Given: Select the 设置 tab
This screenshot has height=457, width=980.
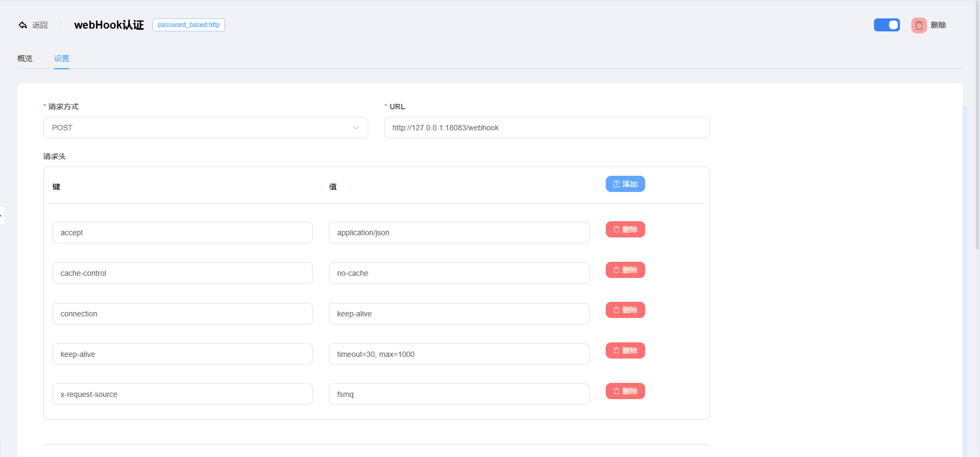Looking at the screenshot, I should [62, 58].
